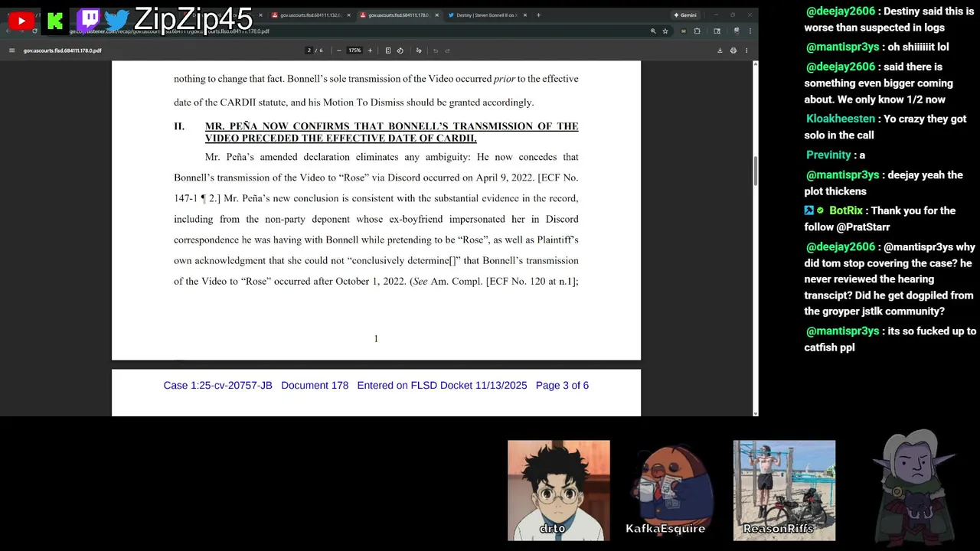Viewport: 980px width, 551px height.
Task: Click 'Document 178' in page header
Action: 315,385
